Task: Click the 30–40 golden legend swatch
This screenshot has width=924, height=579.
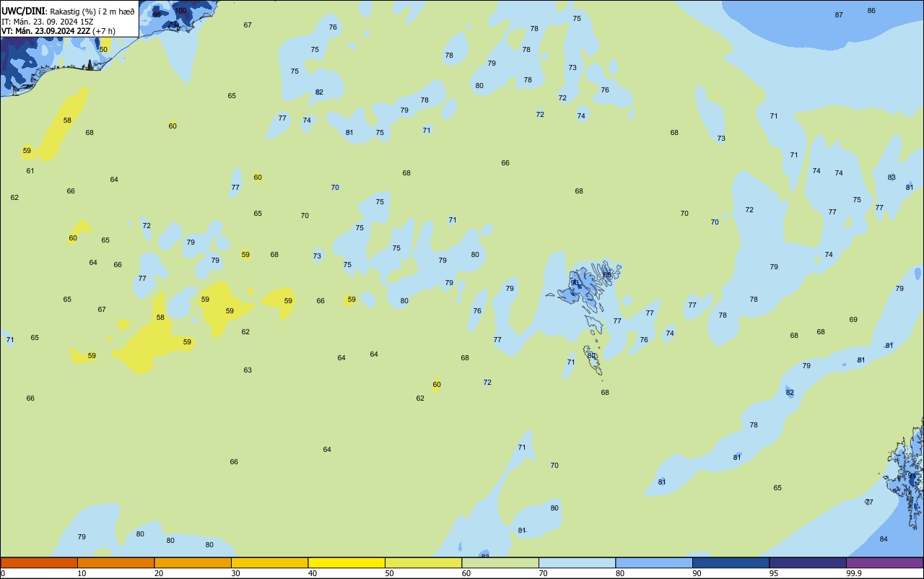Action: 269,562
